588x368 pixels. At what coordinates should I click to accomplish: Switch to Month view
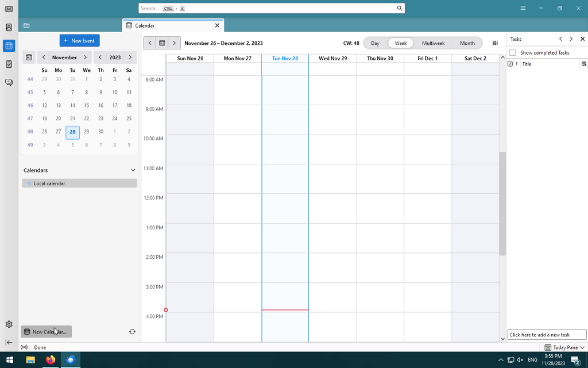click(x=467, y=43)
